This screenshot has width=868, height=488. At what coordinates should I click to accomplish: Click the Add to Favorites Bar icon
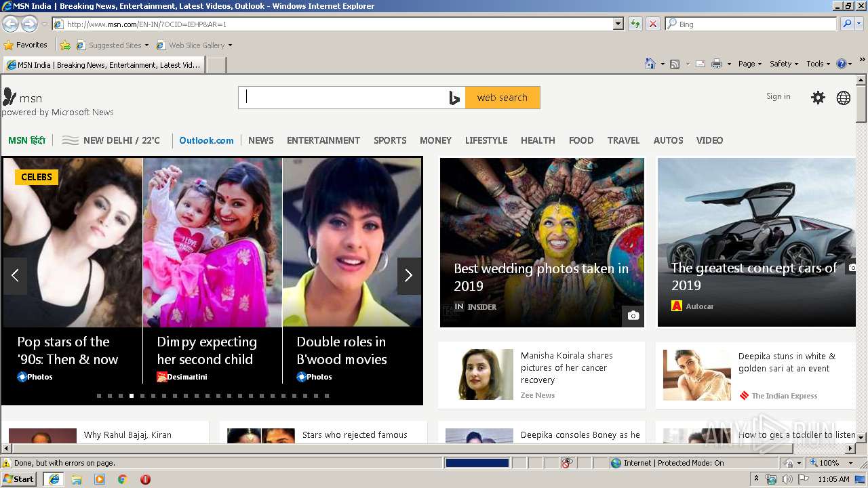click(x=65, y=45)
